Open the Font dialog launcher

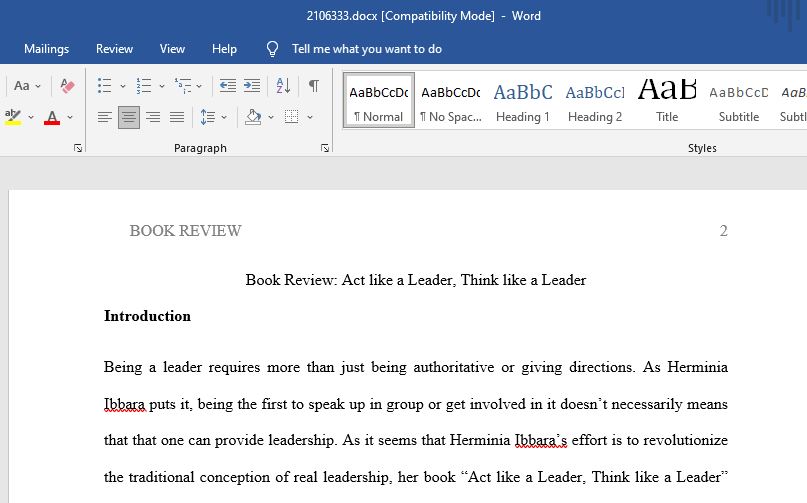pyautogui.click(x=78, y=148)
